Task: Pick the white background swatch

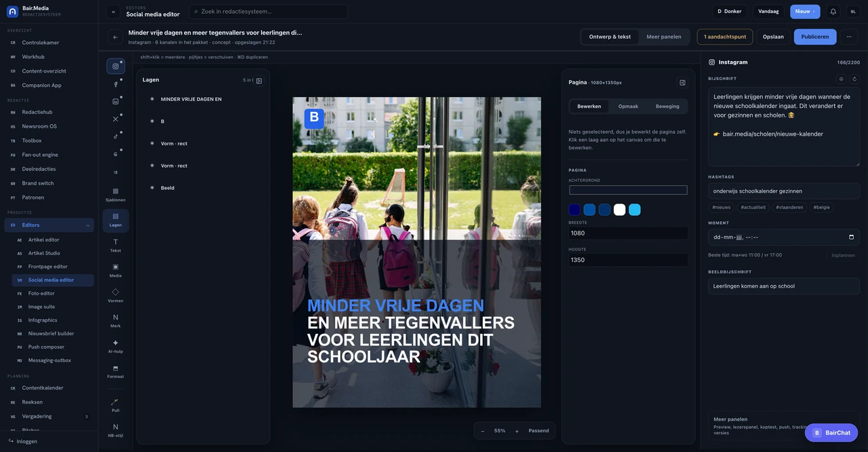Action: point(620,210)
